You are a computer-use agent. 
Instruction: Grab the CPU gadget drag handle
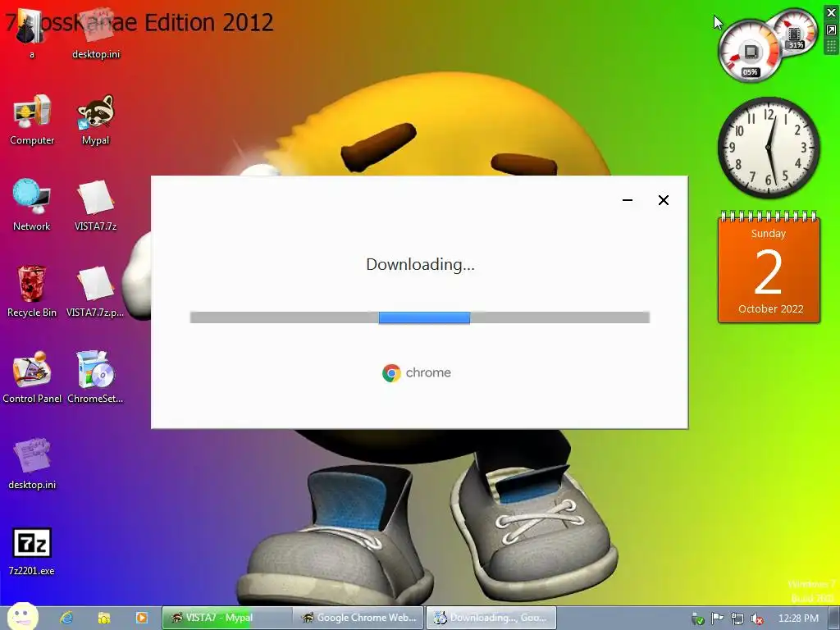tap(832, 47)
